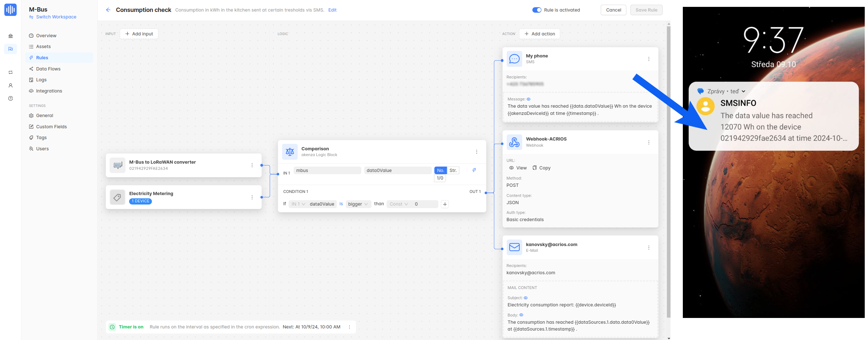
Task: Open the Const type dropdown
Action: [x=399, y=204]
